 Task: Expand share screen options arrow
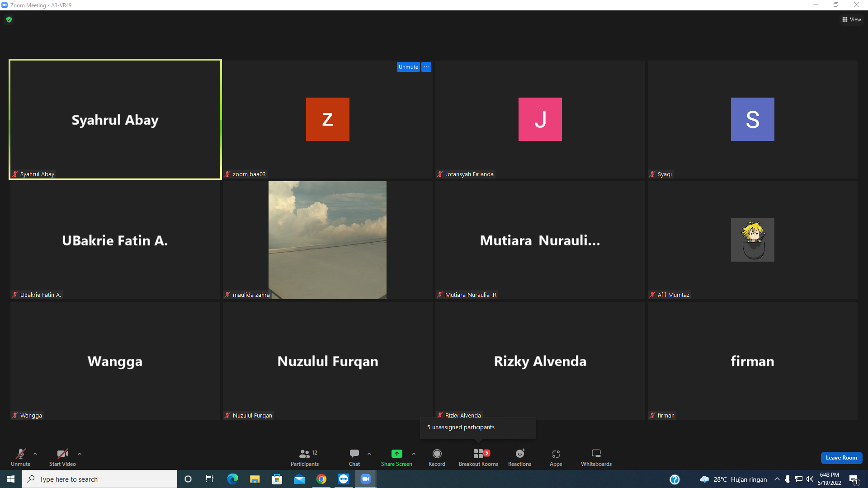click(414, 454)
